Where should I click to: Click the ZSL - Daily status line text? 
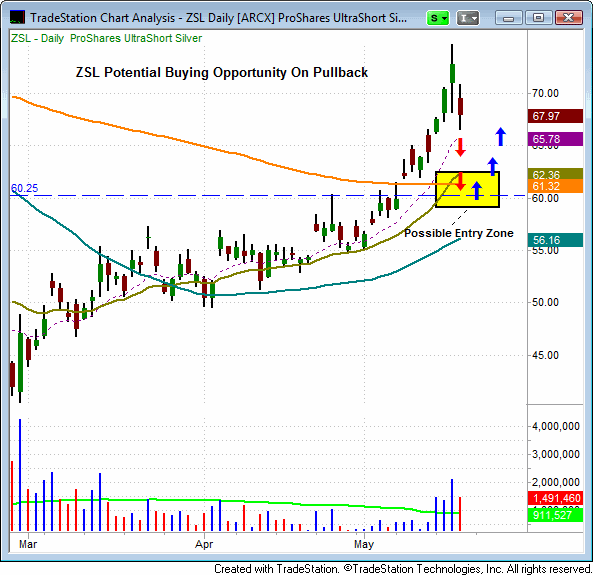click(106, 38)
